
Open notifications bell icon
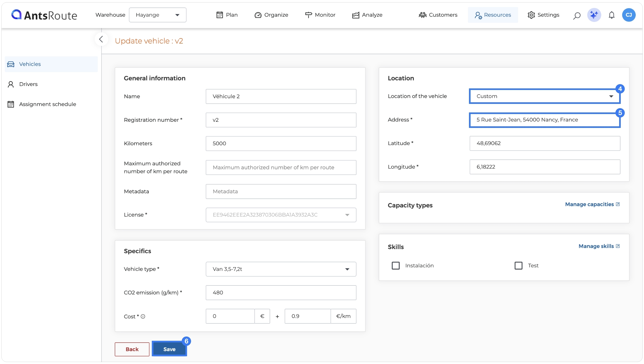[611, 15]
